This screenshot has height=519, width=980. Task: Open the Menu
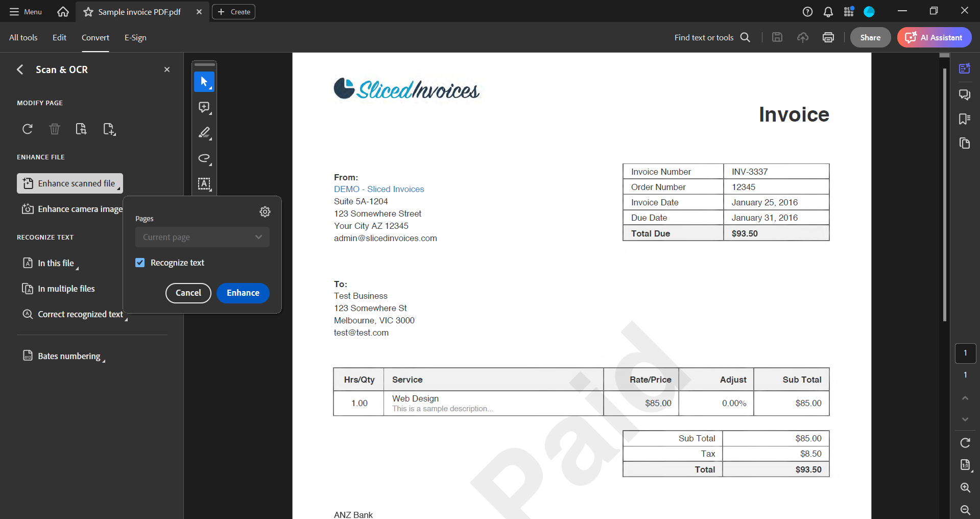[x=25, y=11]
